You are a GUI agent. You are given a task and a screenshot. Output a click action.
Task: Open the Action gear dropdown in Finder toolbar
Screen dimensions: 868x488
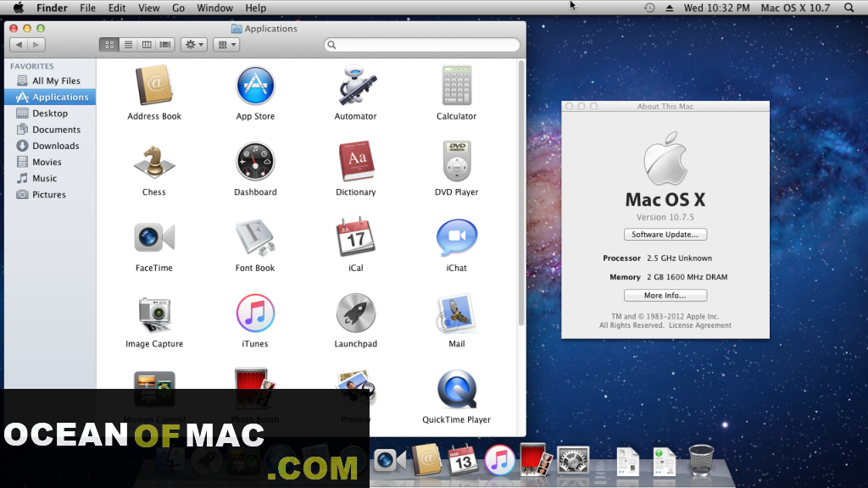(194, 45)
